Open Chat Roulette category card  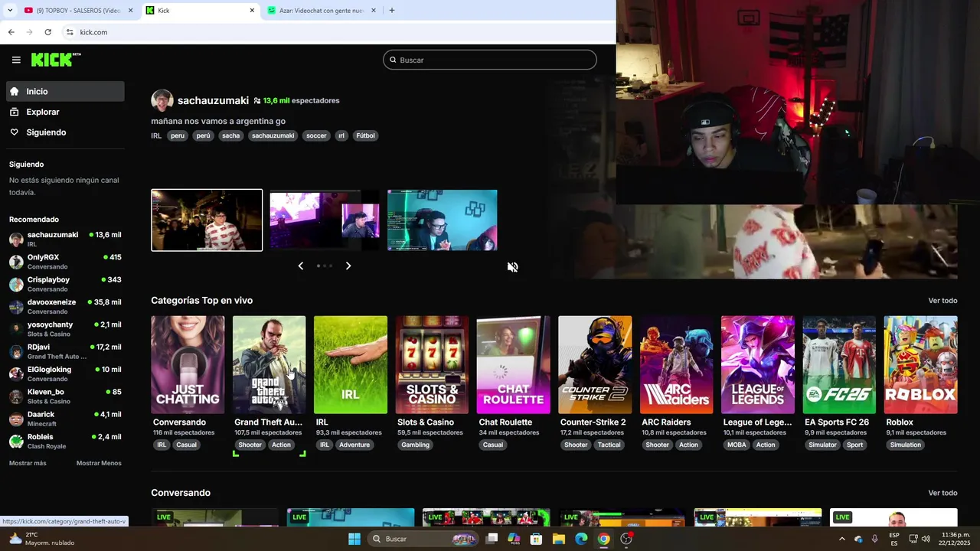coord(513,364)
